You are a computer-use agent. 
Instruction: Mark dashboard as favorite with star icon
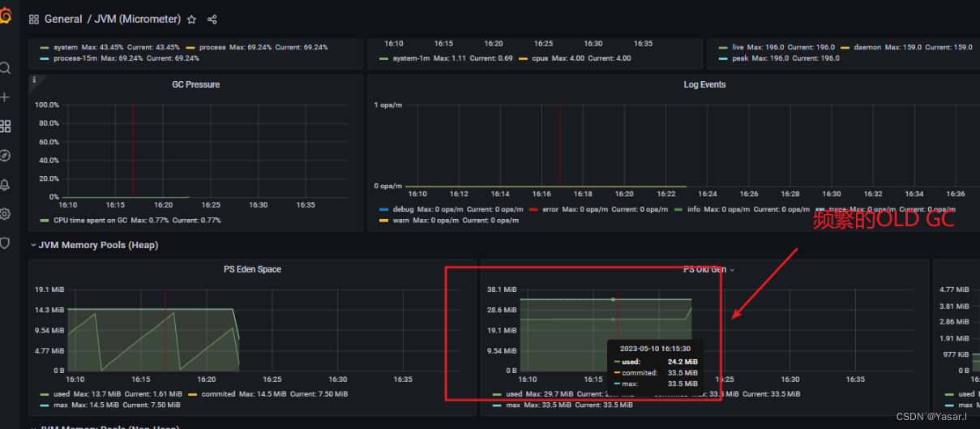[x=191, y=19]
